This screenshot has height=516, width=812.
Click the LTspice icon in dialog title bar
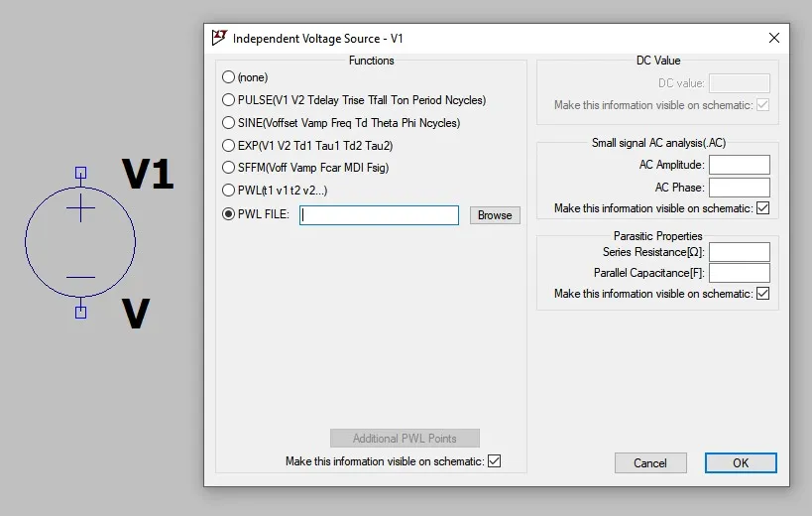click(219, 38)
